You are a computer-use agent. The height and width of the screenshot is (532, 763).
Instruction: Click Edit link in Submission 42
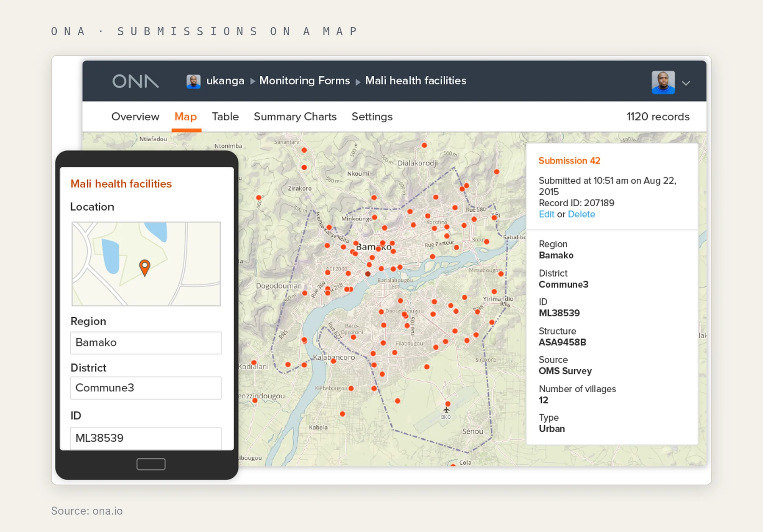point(546,214)
